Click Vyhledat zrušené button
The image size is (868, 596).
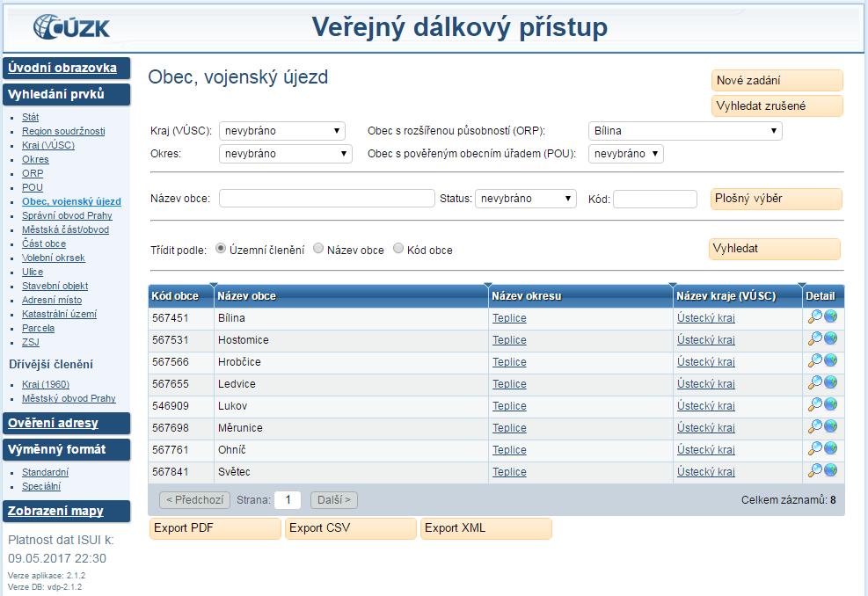click(777, 105)
